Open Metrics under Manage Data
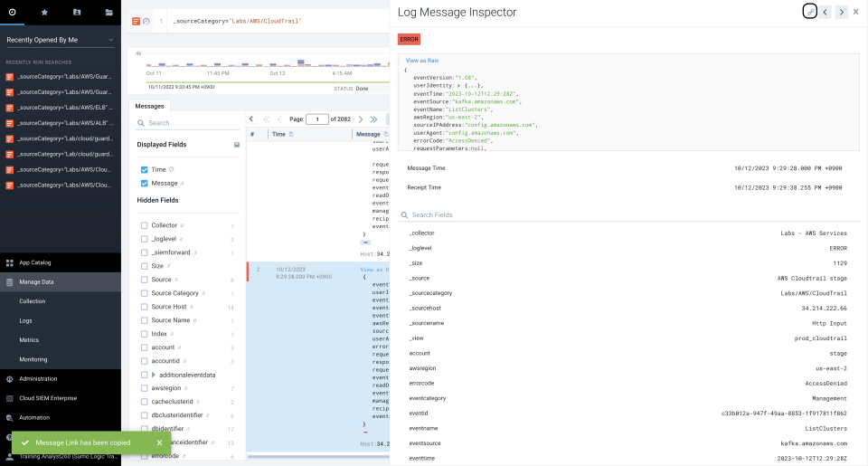This screenshot has height=466, width=868. pyautogui.click(x=29, y=340)
